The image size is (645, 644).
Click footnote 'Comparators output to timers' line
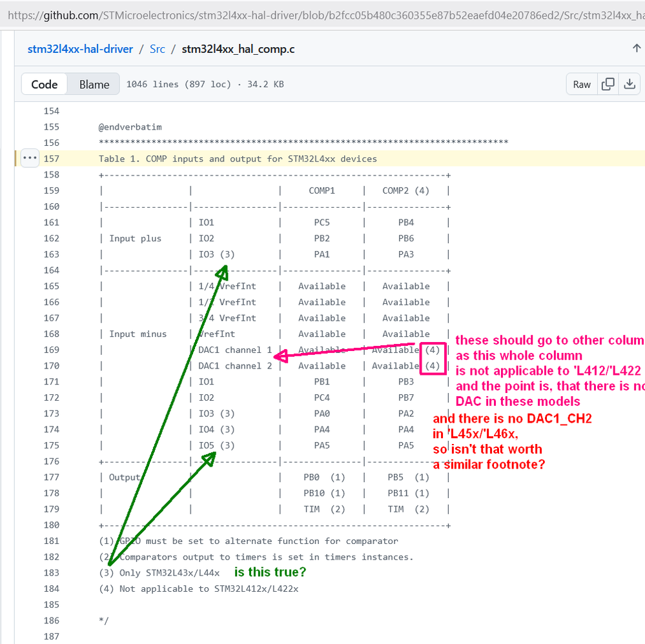(x=256, y=558)
